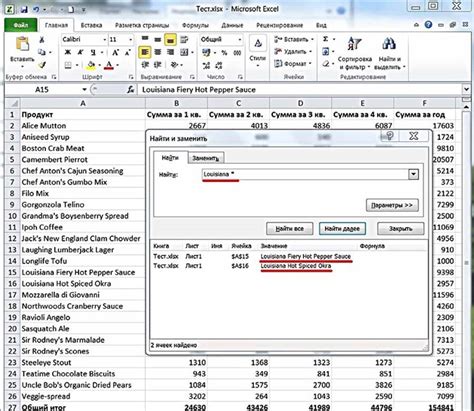Click the Middle Align icon

coord(158,40)
